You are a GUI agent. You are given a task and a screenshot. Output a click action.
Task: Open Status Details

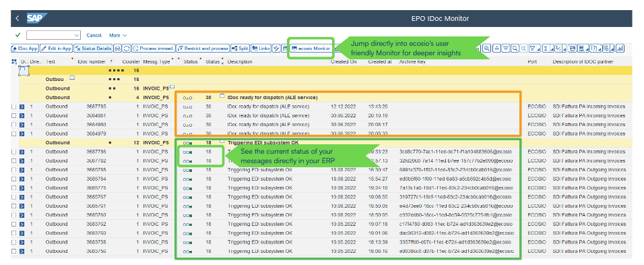click(x=93, y=49)
